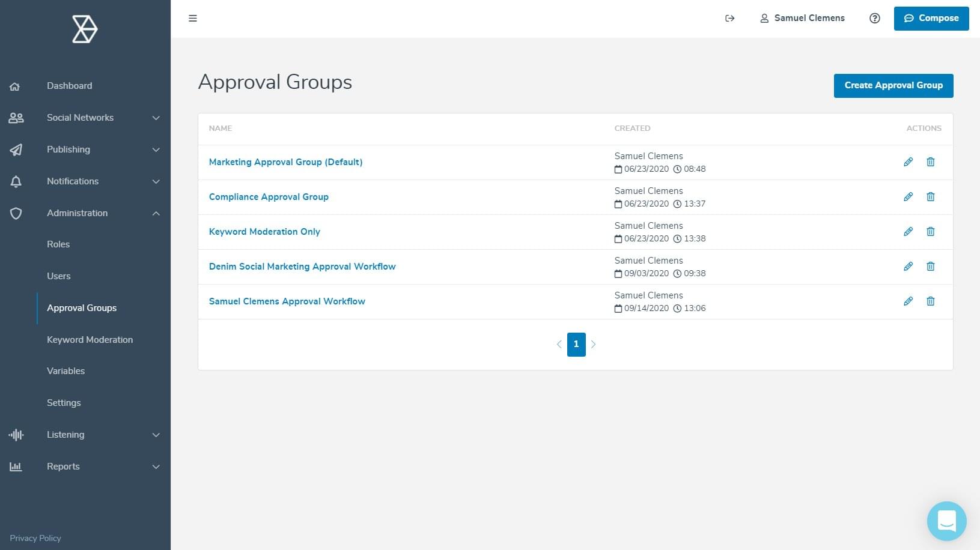Click created time 13:37
The height and width of the screenshot is (550, 980).
point(695,204)
